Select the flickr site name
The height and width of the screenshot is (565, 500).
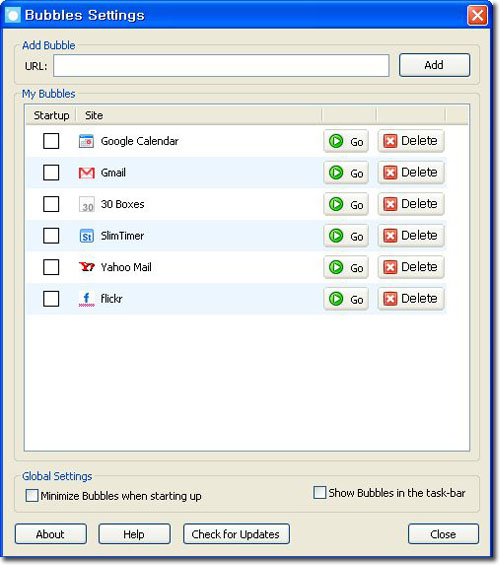(111, 299)
